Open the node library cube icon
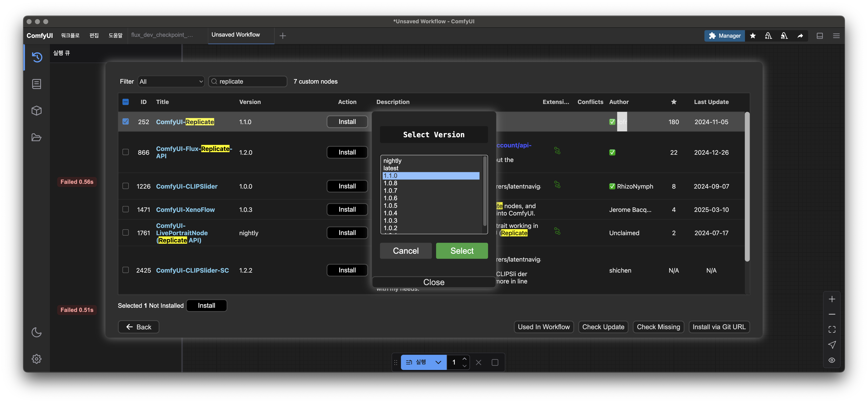This screenshot has height=403, width=868. point(36,111)
